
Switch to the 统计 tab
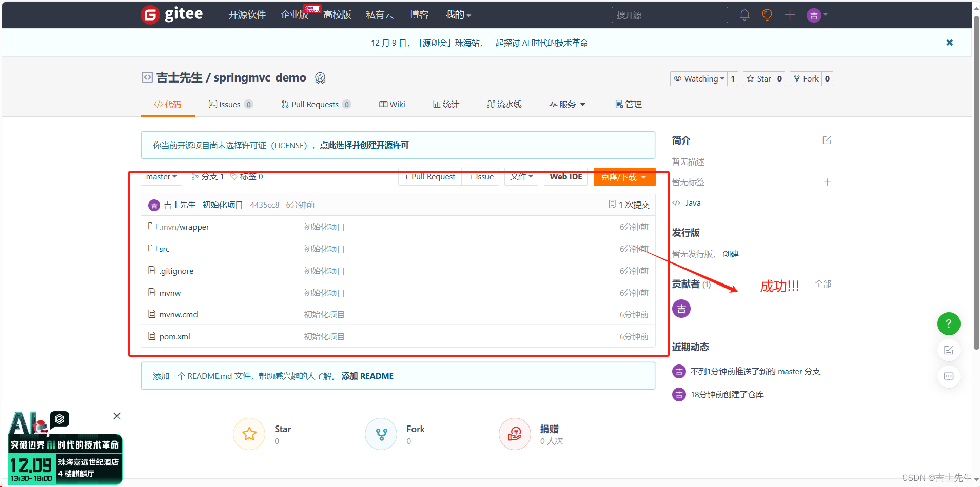click(446, 104)
